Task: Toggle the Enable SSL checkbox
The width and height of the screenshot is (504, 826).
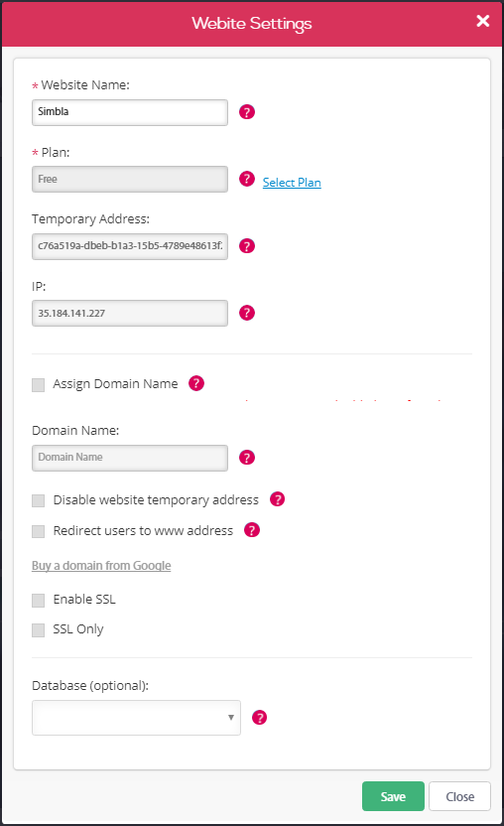Action: click(38, 601)
